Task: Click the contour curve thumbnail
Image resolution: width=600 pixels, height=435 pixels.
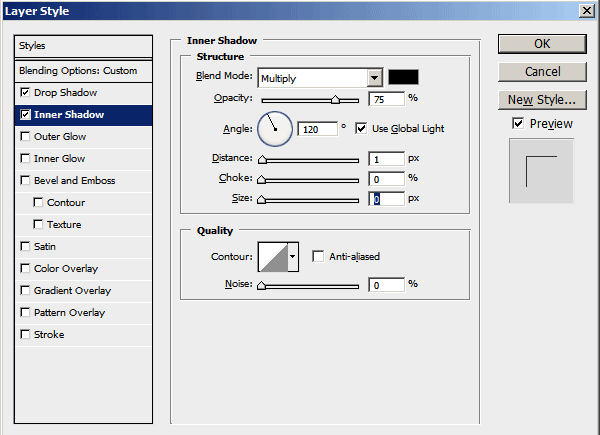Action: coord(272,257)
